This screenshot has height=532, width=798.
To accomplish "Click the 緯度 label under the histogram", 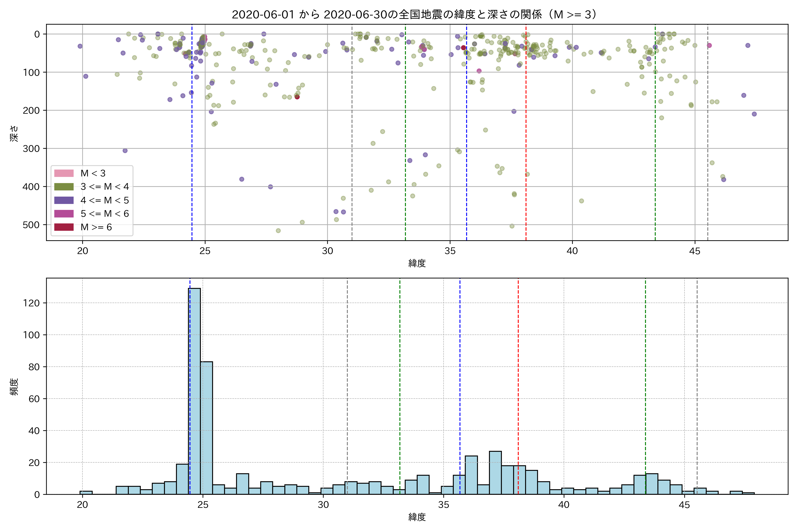I will [x=417, y=517].
